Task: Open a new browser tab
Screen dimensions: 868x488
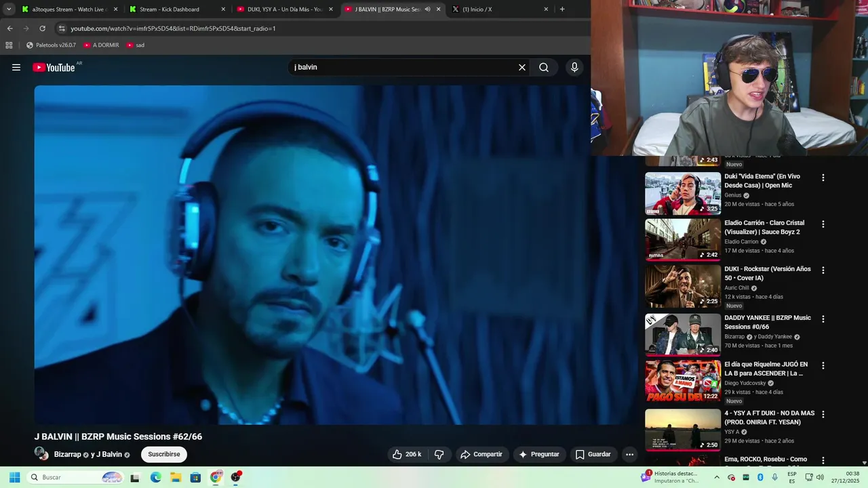Action: point(562,9)
